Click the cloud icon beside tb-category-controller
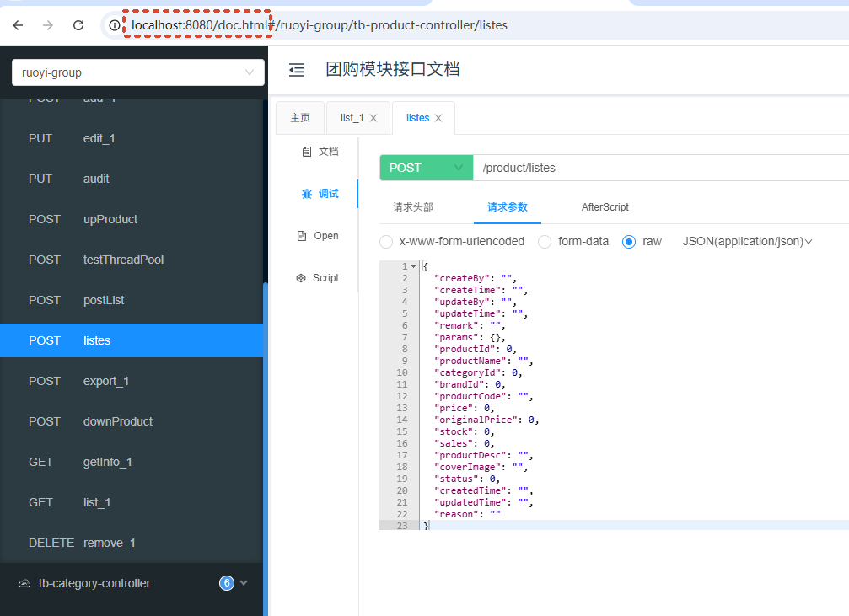The image size is (849, 616). tap(24, 583)
